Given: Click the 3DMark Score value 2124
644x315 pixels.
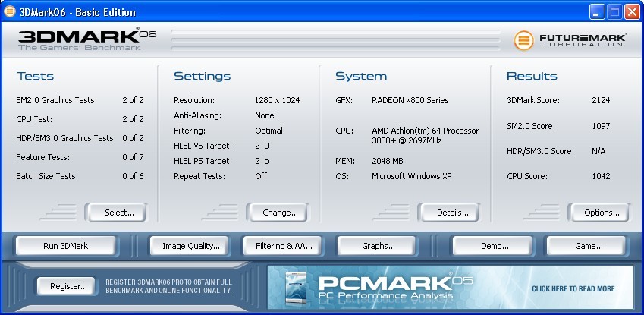Looking at the screenshot, I should tap(601, 100).
